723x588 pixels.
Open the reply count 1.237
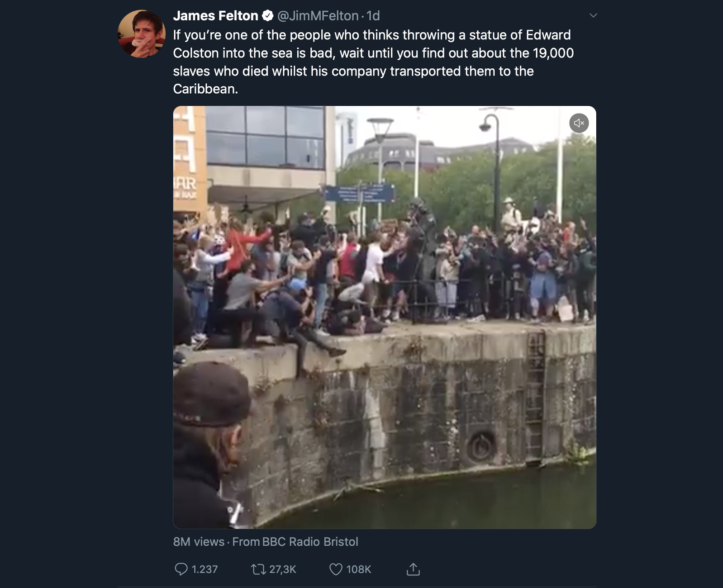click(205, 569)
